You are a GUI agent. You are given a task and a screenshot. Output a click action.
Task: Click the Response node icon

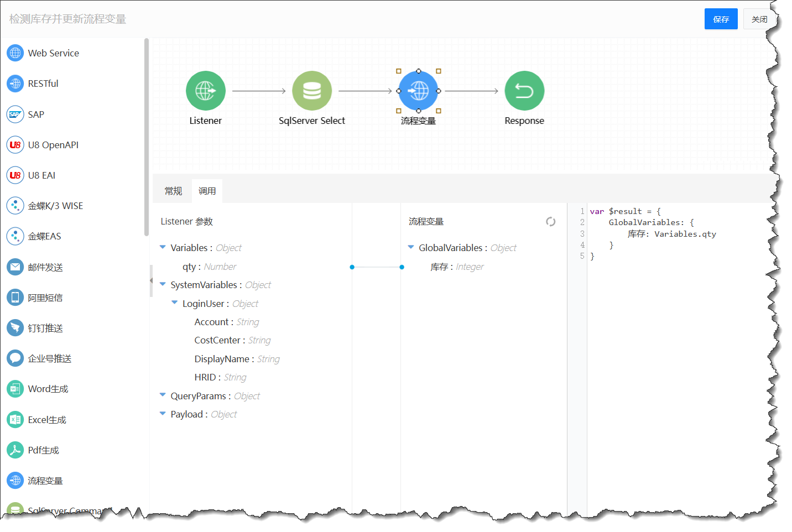(x=524, y=91)
